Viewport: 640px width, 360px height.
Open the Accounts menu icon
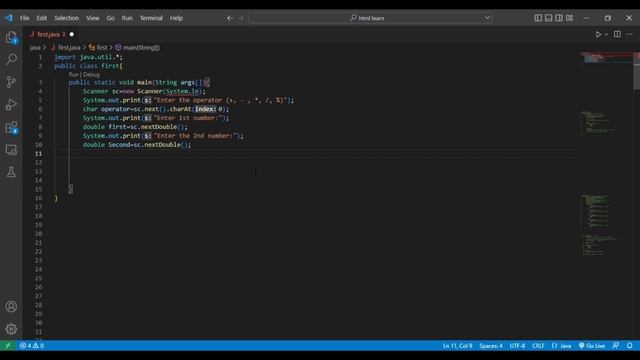[x=11, y=307]
